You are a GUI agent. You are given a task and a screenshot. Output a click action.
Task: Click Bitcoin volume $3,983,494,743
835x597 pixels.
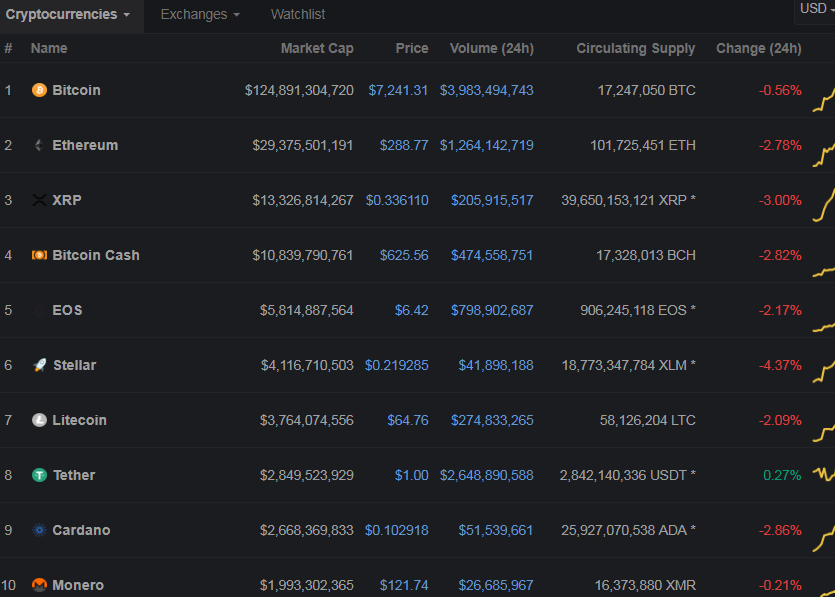[487, 90]
